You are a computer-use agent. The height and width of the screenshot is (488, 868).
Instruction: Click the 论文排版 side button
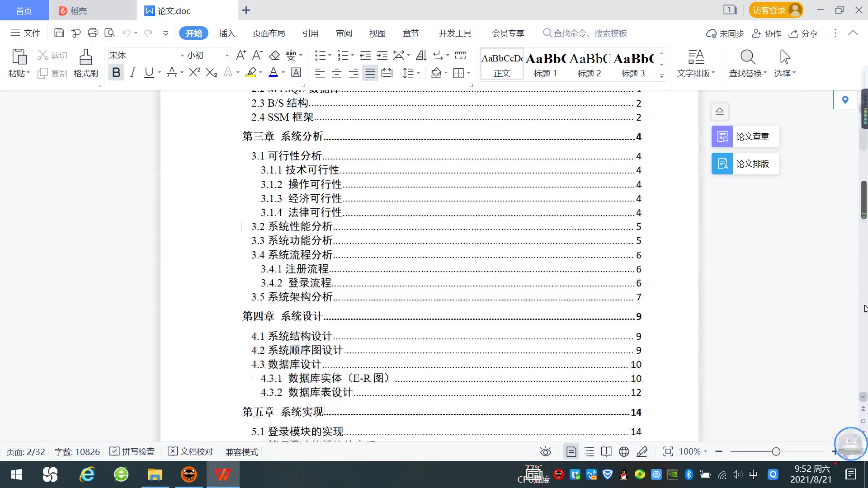coord(745,164)
